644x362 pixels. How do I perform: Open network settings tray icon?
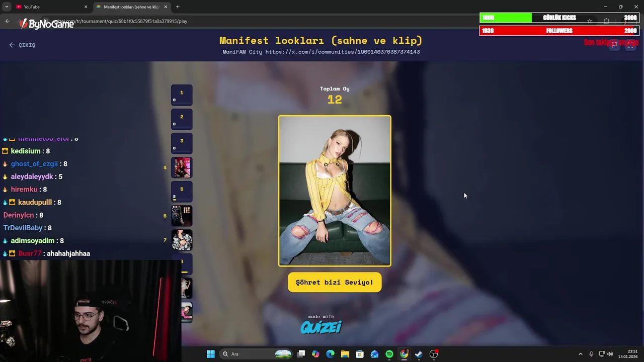coord(602,354)
